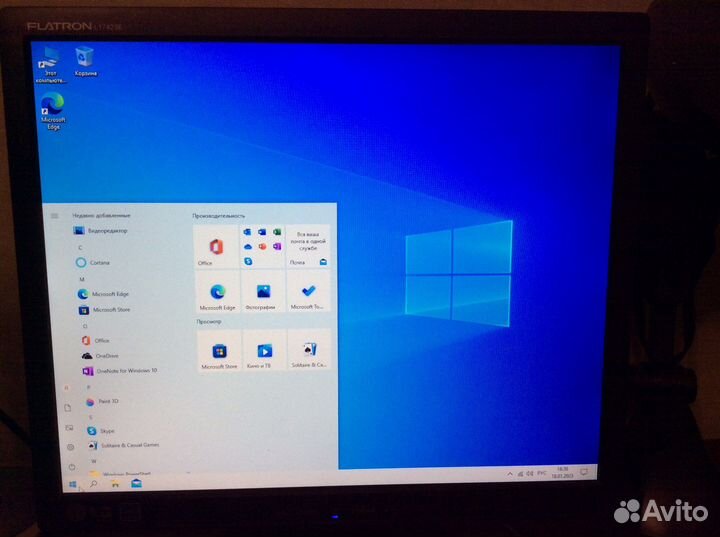Click letter header O in app list
Screen dimensions: 720x537
coord(85,326)
